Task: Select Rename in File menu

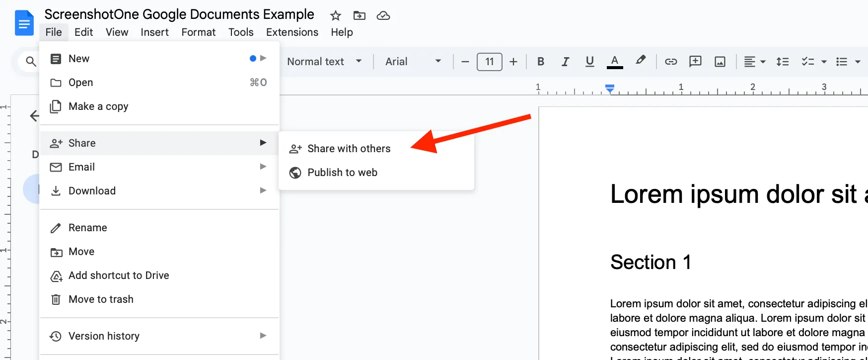Action: point(159,228)
